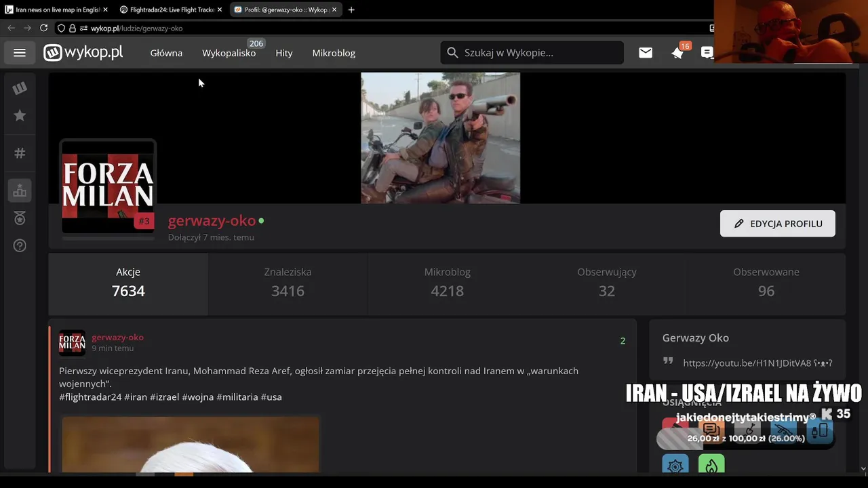Click the Dołączył 7 mies. temu text

pos(211,237)
